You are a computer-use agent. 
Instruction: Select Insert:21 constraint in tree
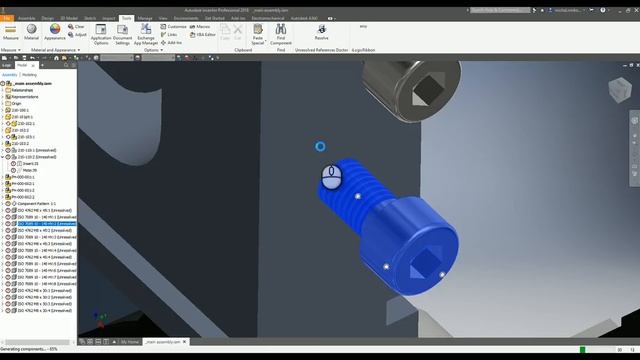tap(30, 163)
